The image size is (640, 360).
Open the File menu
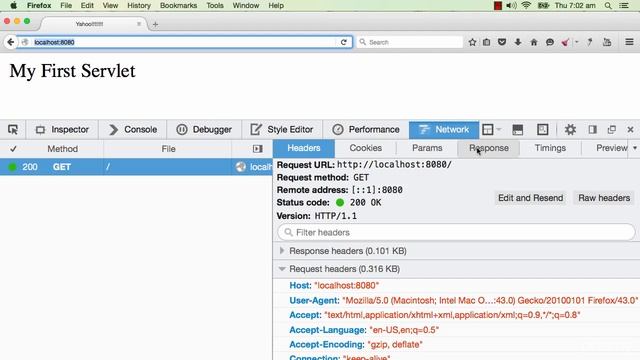pos(66,5)
